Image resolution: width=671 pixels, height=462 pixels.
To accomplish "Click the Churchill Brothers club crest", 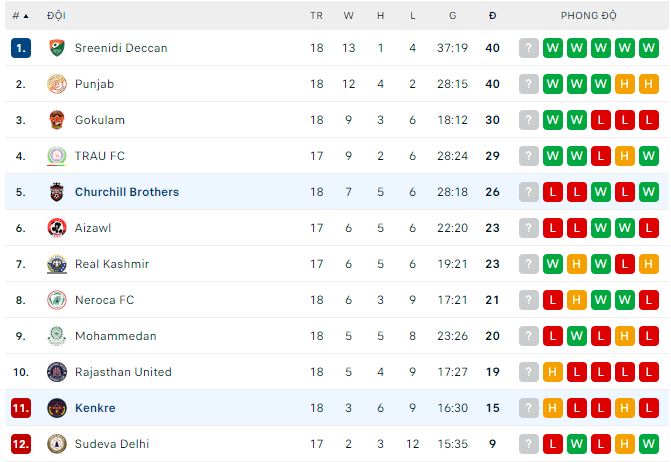I will (56, 192).
